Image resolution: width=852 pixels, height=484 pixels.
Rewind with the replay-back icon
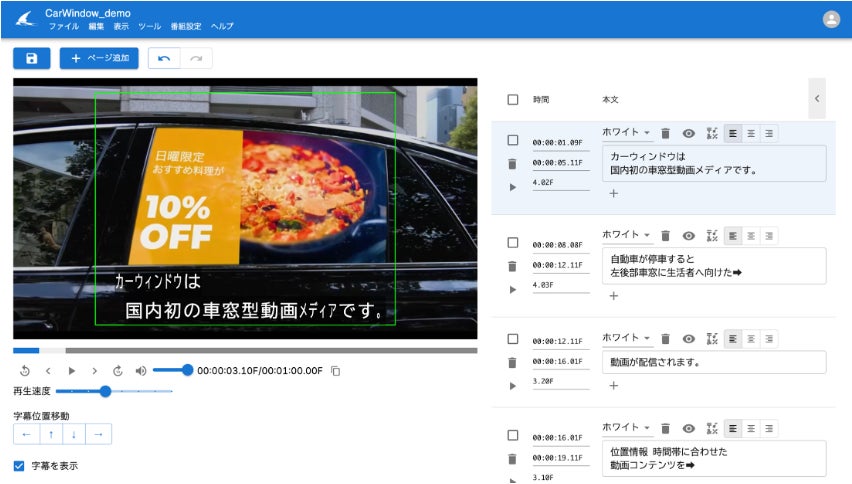tap(25, 371)
